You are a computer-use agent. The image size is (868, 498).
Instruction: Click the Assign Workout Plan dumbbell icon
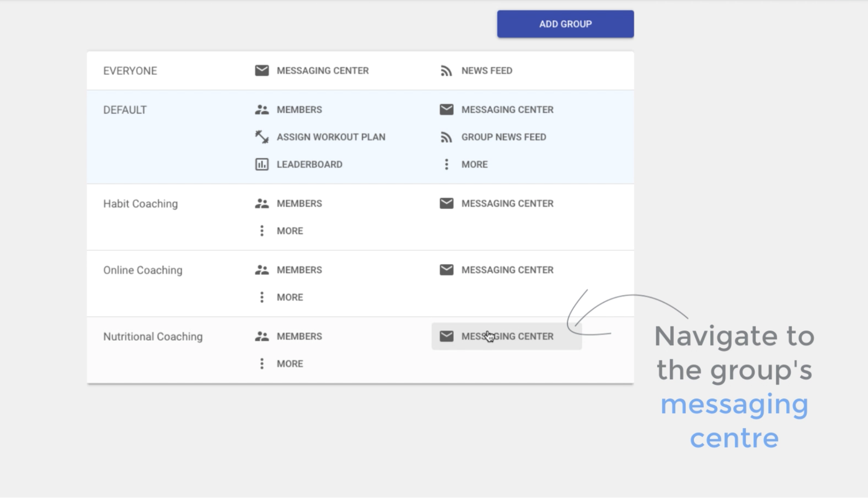click(x=261, y=137)
